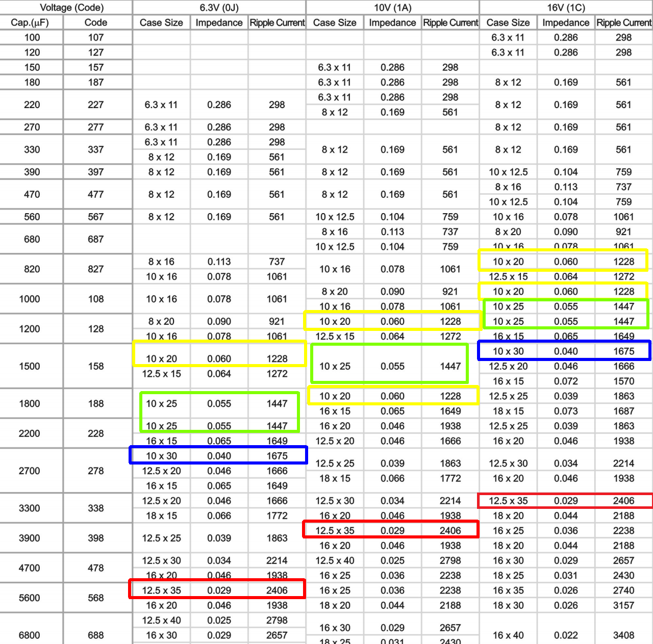Select the "10V (1A)" voltage header
653x644 pixels.
click(x=393, y=8)
